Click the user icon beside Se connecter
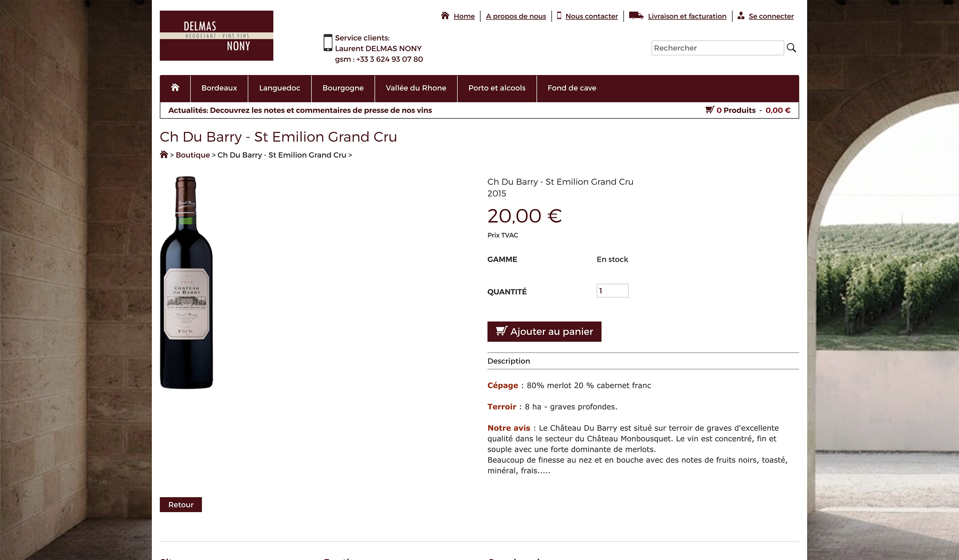This screenshot has height=560, width=959. coord(741,16)
